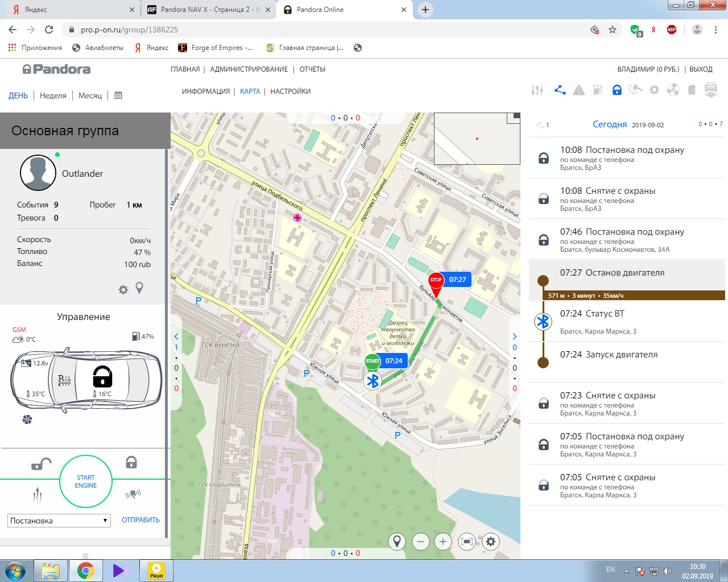This screenshot has width=728, height=582.
Task: Click the blue share route filter icon
Action: tap(560, 90)
